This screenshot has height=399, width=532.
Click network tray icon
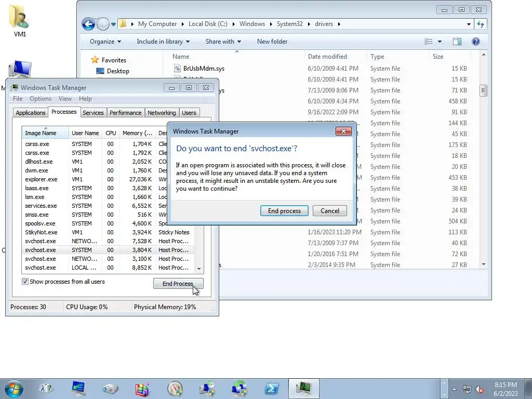click(x=467, y=390)
